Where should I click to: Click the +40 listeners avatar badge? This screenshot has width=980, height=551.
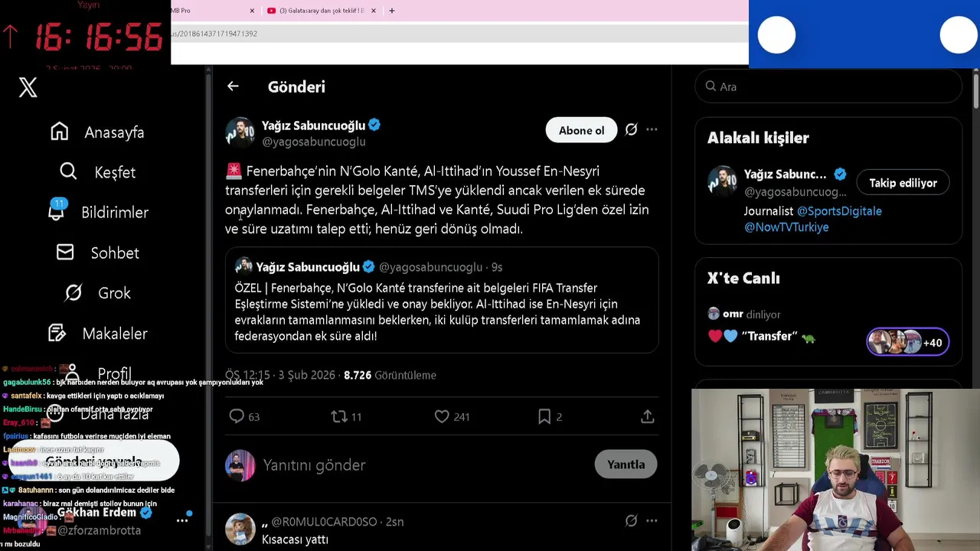click(908, 342)
